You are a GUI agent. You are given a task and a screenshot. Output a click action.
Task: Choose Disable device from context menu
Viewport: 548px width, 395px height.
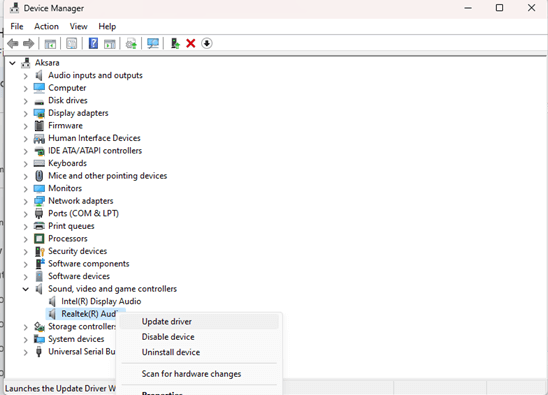pyautogui.click(x=199, y=337)
